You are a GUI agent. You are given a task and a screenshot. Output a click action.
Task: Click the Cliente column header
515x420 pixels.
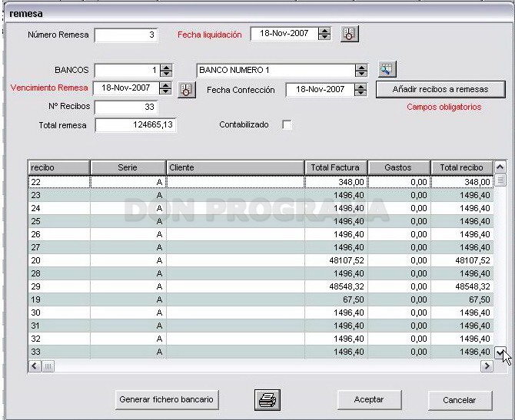pos(235,167)
